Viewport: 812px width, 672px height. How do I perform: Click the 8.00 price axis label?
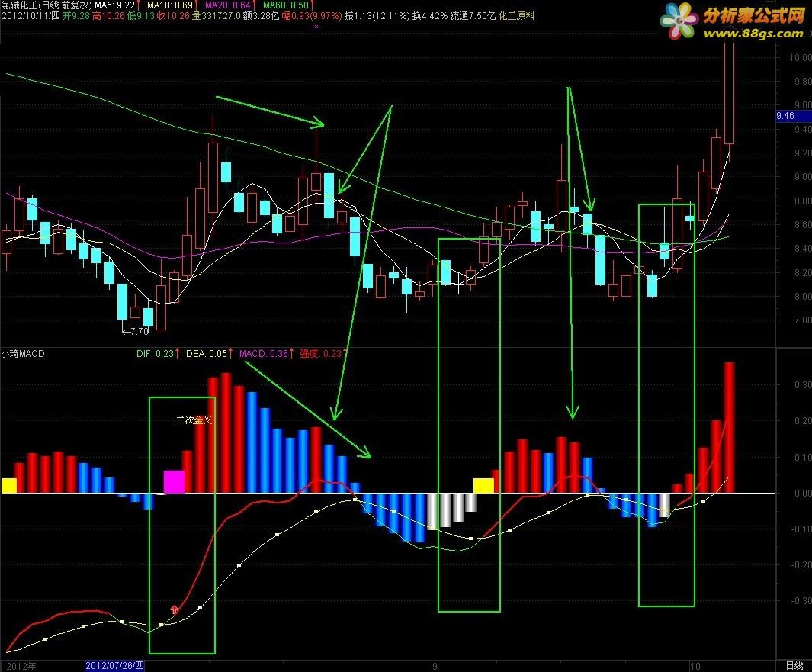pyautogui.click(x=801, y=297)
